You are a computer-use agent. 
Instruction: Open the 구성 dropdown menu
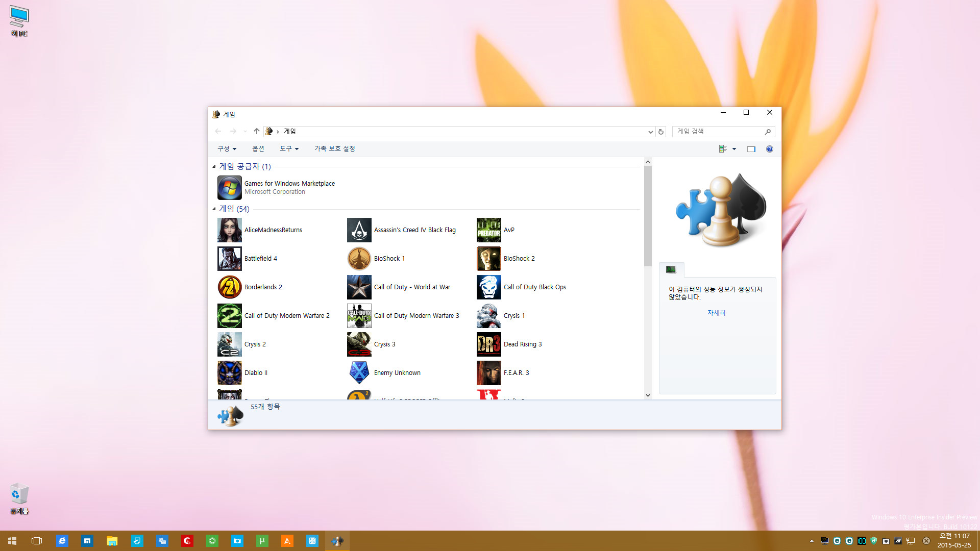point(227,148)
